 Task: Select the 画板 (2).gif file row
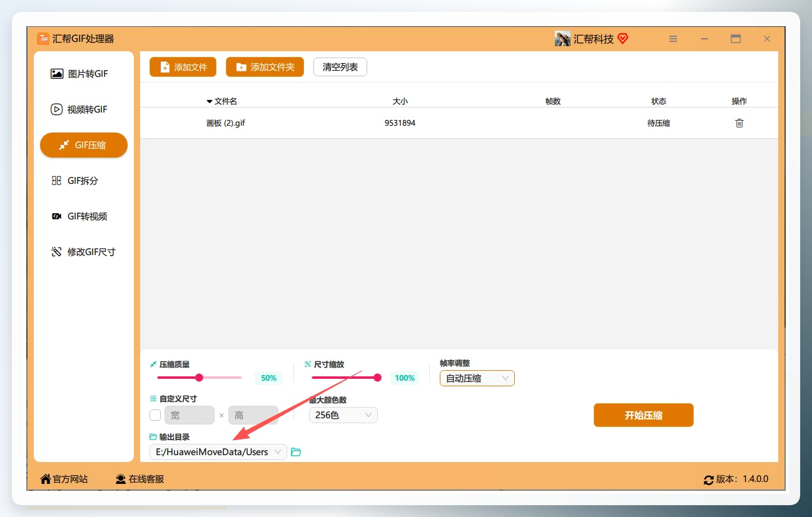(x=459, y=123)
